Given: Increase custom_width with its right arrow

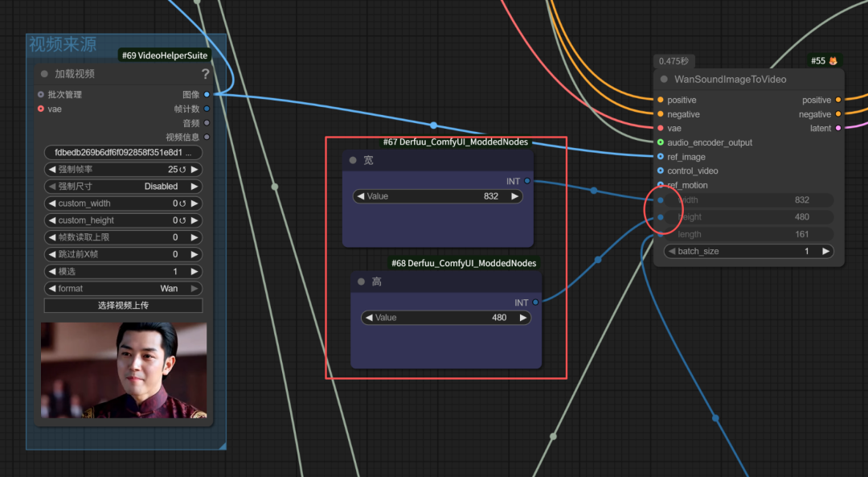Looking at the screenshot, I should click(x=194, y=204).
